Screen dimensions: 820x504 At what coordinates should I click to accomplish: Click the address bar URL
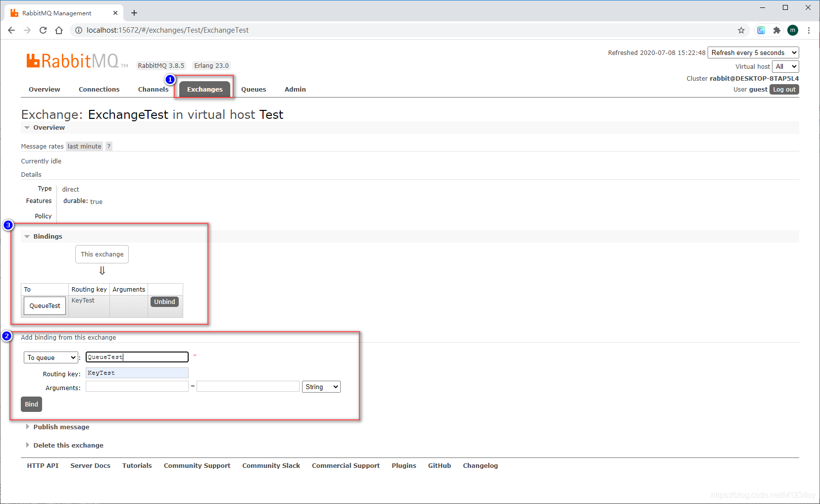[167, 30]
